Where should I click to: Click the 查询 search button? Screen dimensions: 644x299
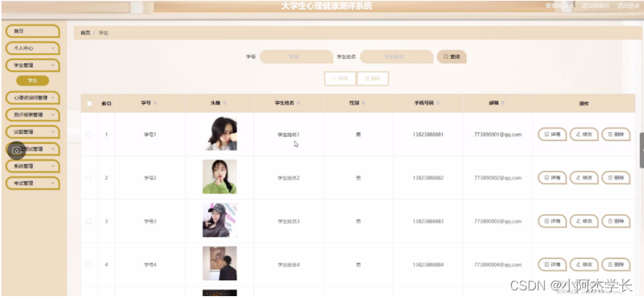click(x=452, y=57)
